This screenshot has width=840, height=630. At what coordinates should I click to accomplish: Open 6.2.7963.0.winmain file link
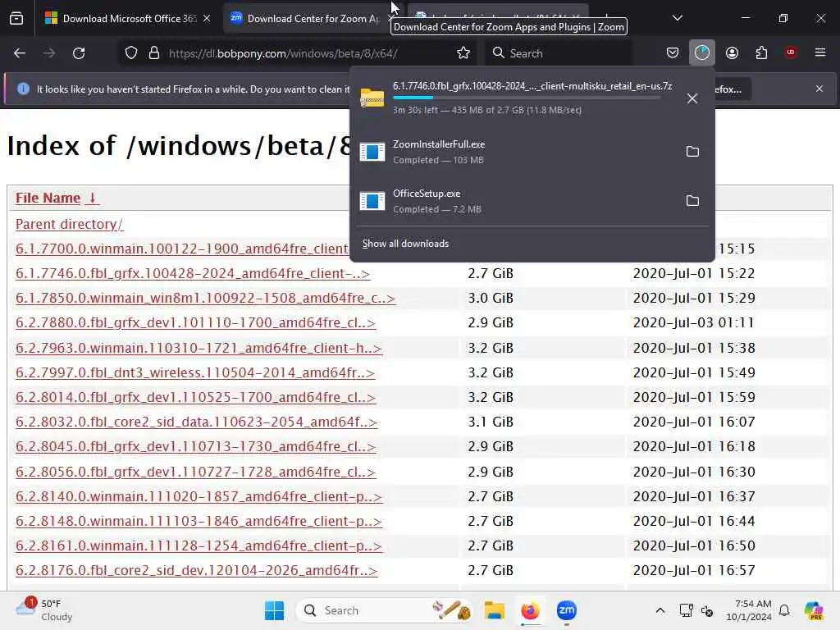pos(199,348)
